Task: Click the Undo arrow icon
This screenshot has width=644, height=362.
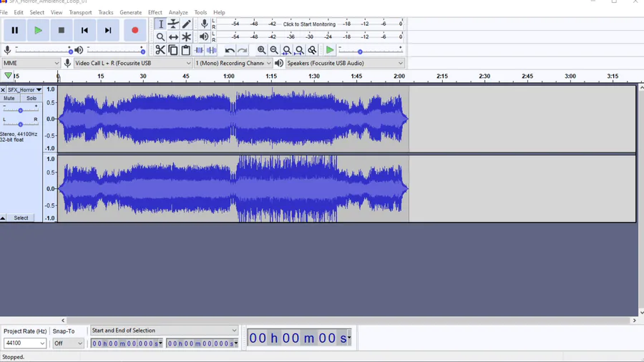Action: (x=230, y=50)
